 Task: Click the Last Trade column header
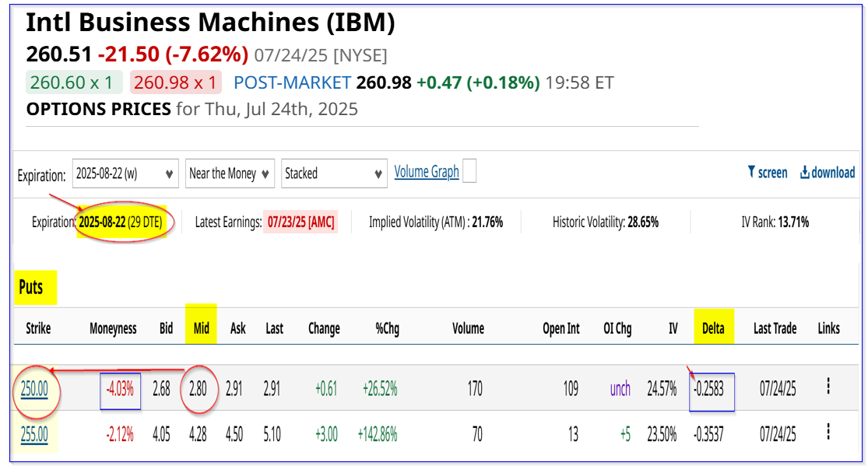click(x=775, y=329)
